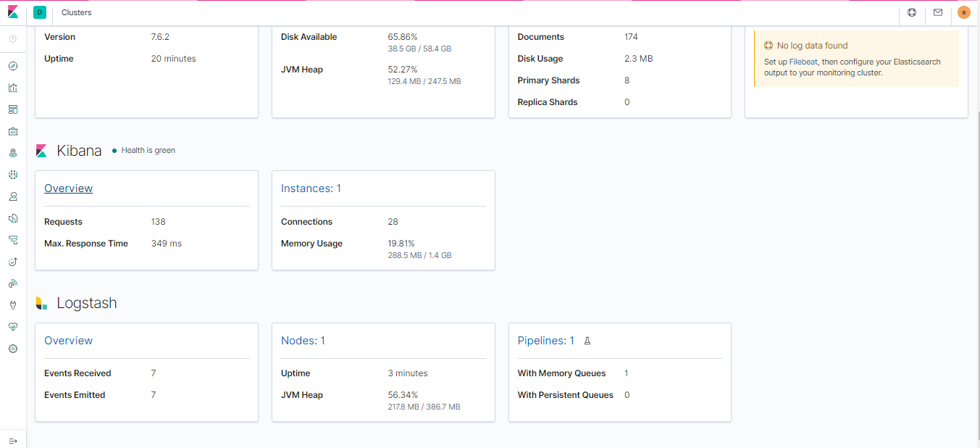Click the With Persistent Queues label

(x=566, y=395)
